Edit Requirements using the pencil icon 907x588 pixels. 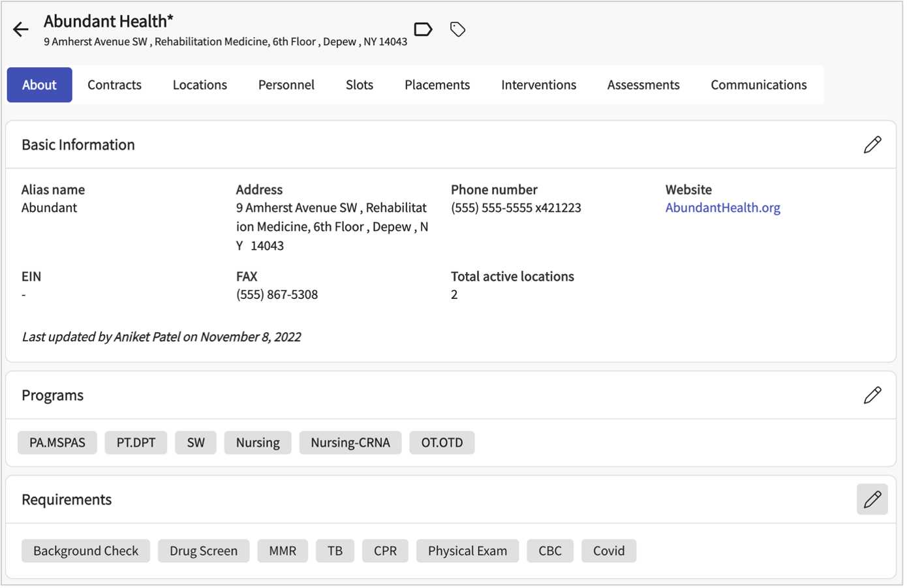click(872, 499)
